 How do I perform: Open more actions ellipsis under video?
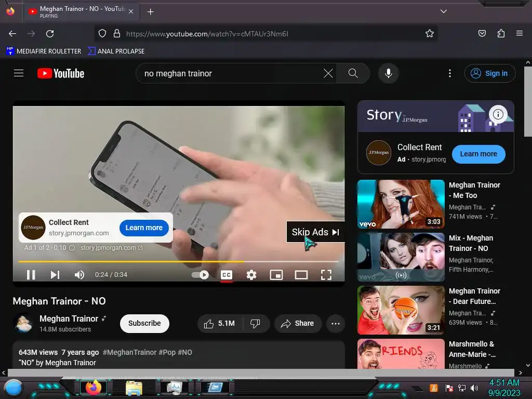(x=336, y=323)
